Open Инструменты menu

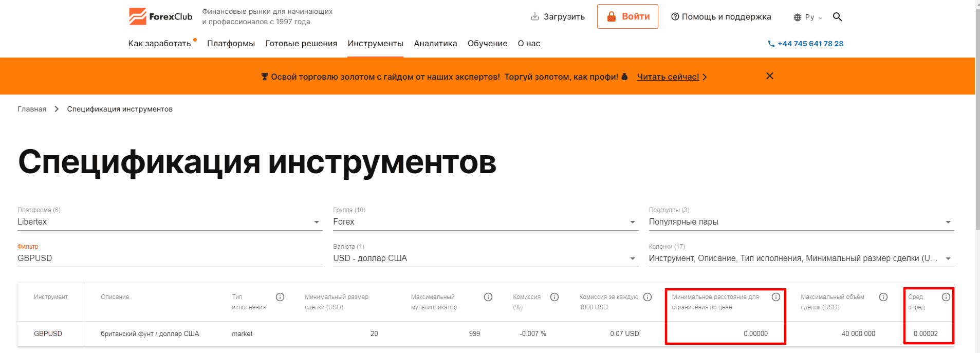tap(375, 44)
